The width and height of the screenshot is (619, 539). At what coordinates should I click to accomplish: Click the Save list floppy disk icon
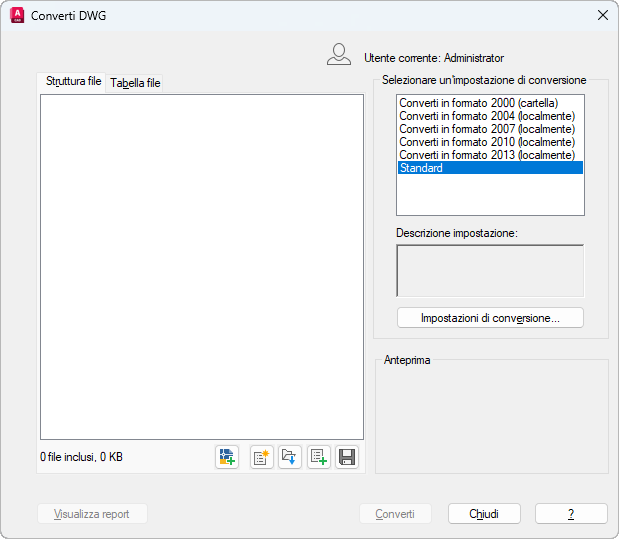pyautogui.click(x=347, y=457)
